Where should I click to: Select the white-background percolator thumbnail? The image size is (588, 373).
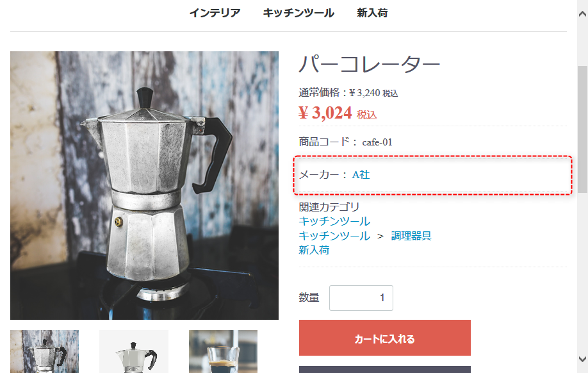pos(134,352)
